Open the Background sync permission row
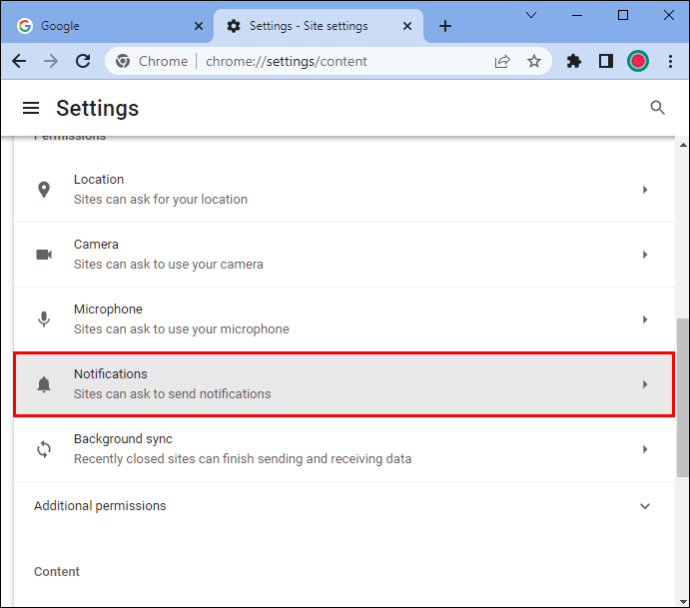The height and width of the screenshot is (608, 690). point(344,449)
